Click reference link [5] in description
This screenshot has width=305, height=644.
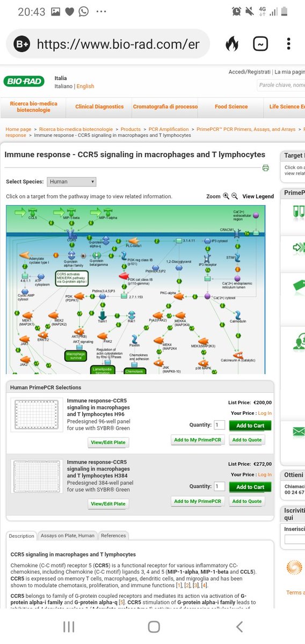click(x=121, y=603)
